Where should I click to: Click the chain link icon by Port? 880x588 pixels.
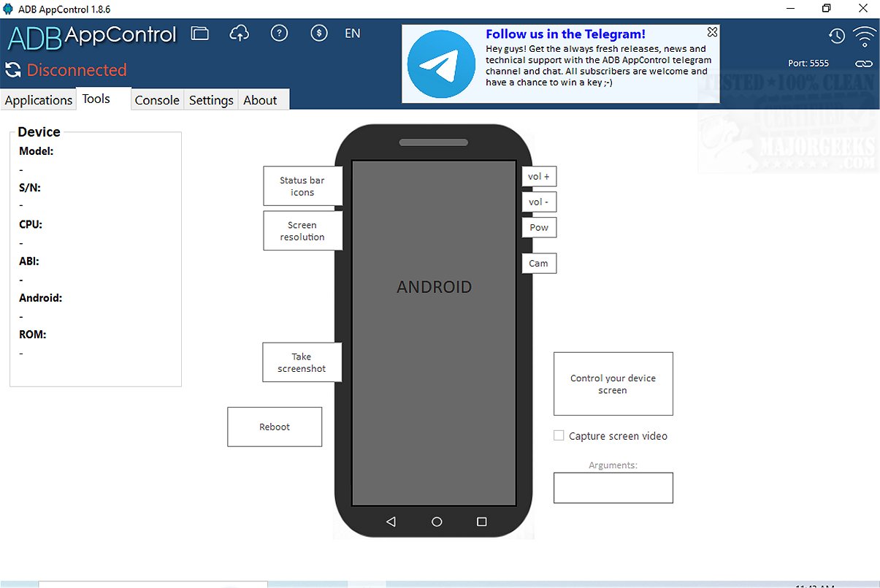[864, 64]
